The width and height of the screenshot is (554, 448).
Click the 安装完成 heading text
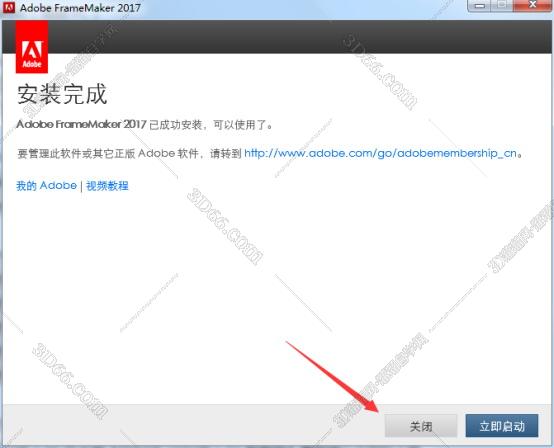[x=62, y=94]
